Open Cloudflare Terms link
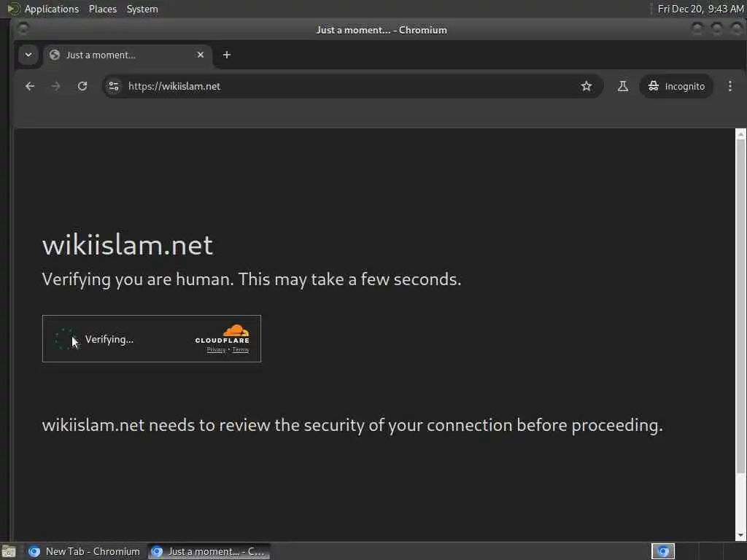 coord(241,350)
